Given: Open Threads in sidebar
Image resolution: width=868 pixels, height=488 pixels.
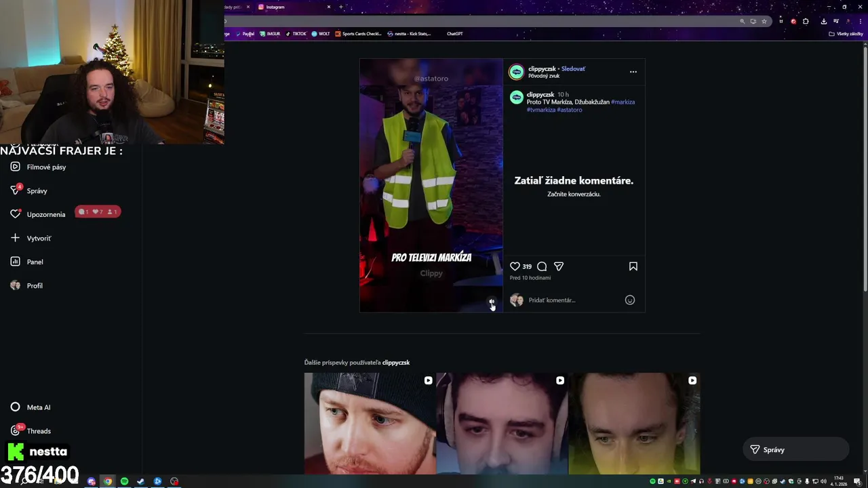Looking at the screenshot, I should pyautogui.click(x=31, y=431).
